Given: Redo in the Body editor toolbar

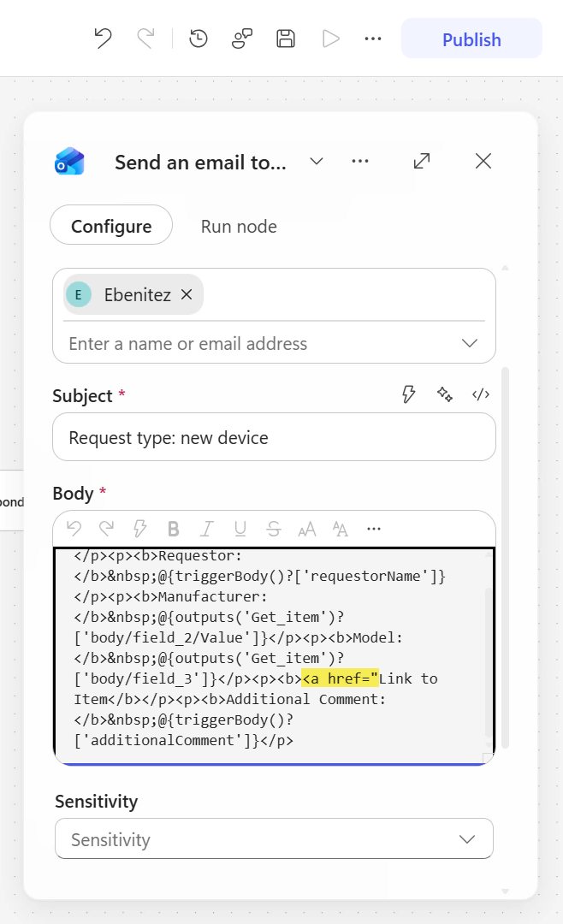Looking at the screenshot, I should coord(107,529).
